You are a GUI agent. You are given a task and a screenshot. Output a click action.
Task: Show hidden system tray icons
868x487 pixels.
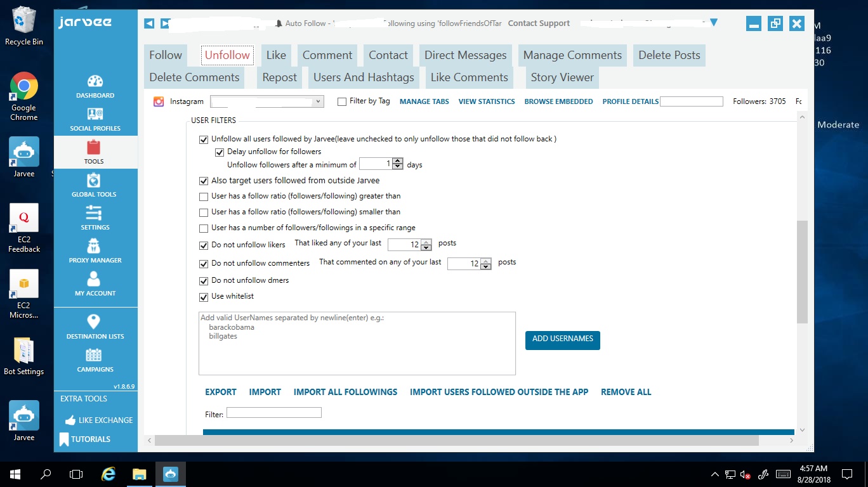[x=715, y=474]
